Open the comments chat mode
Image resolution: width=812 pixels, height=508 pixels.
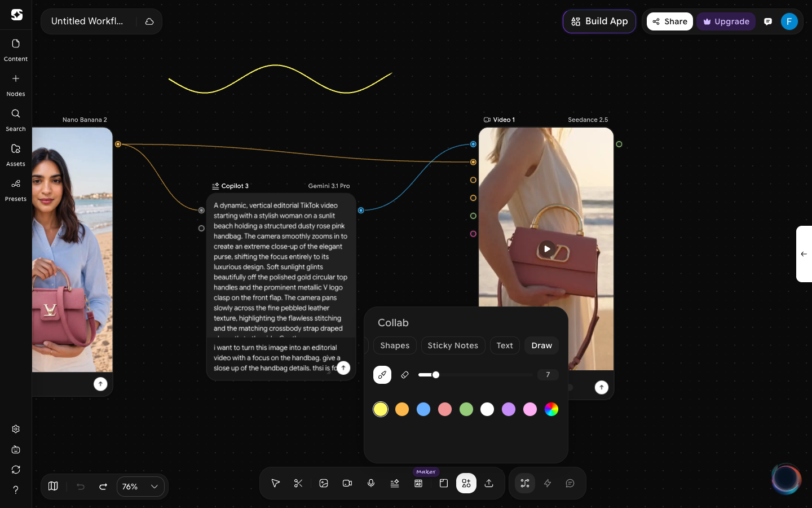click(x=570, y=483)
